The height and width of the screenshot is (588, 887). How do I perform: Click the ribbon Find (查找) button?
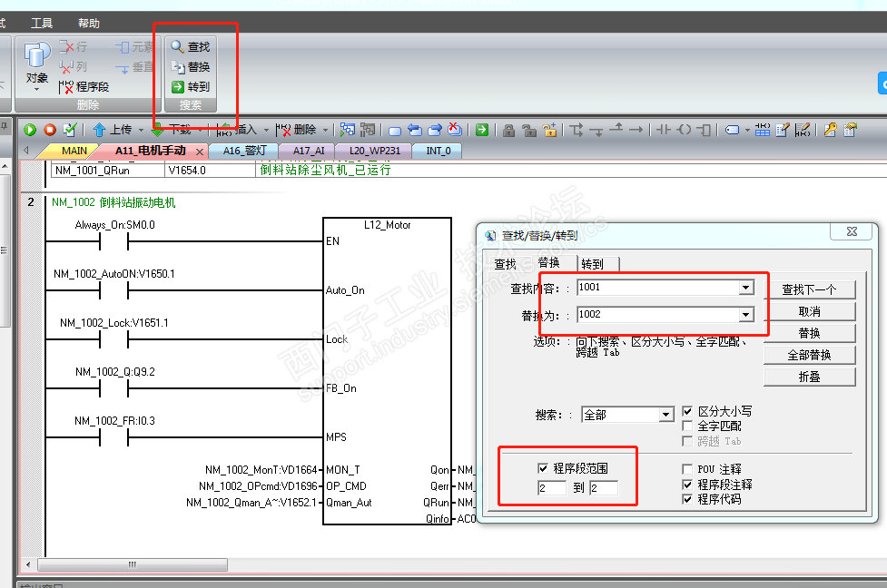click(x=191, y=47)
